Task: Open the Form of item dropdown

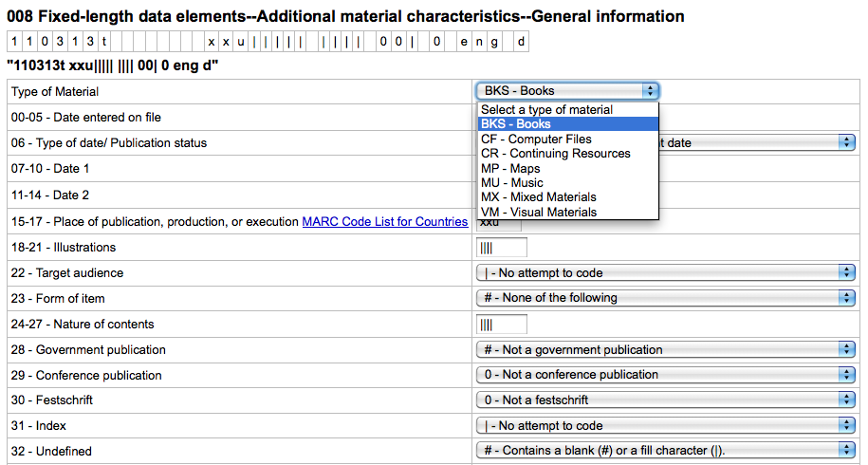Action: pyautogui.click(x=666, y=298)
